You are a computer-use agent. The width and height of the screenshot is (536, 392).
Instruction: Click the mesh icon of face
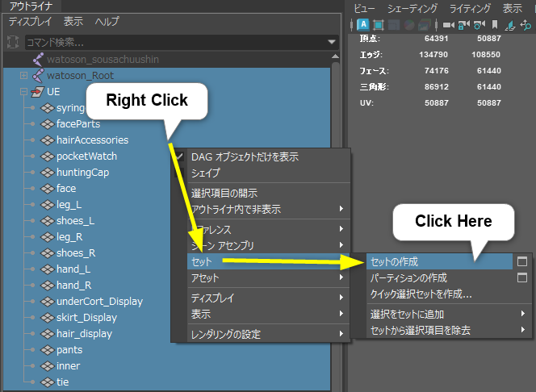[47, 189]
